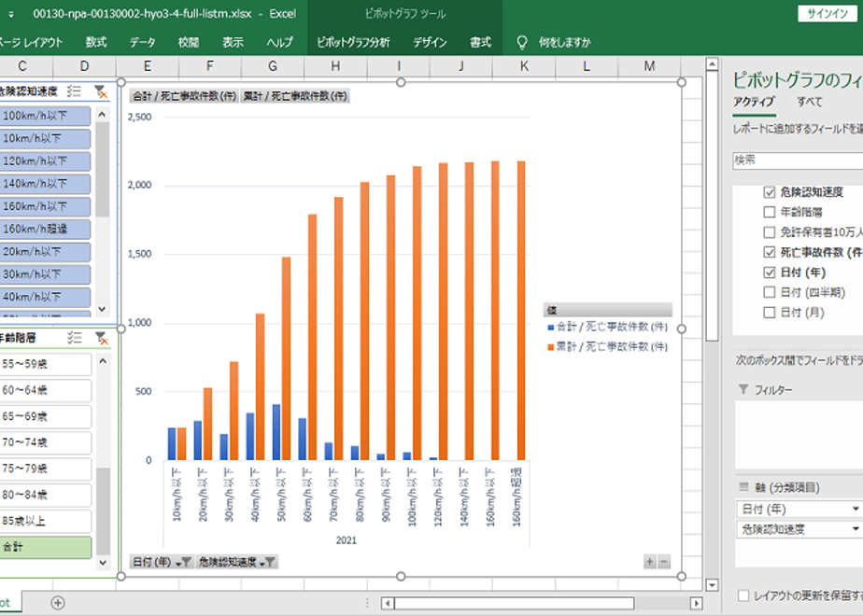The height and width of the screenshot is (616, 863).
Task: Click the up arrow of the 危険認知速度 slicer scrollbar
Action: 102,115
